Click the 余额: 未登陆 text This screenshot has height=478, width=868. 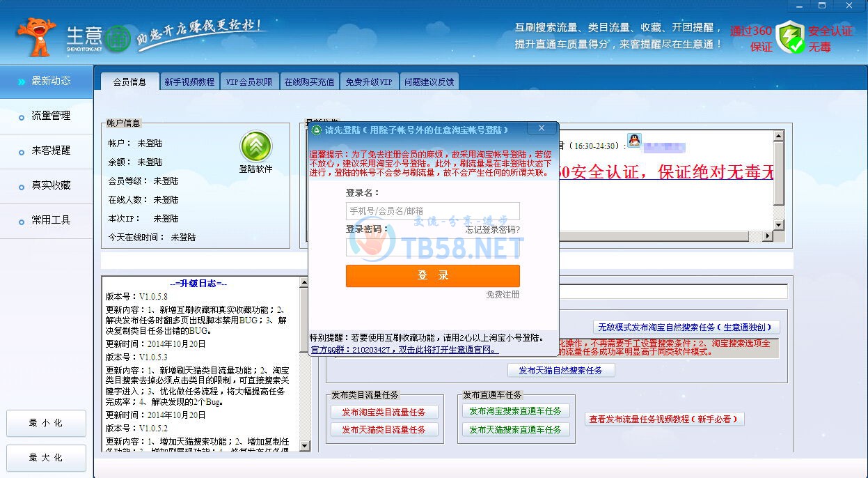pos(135,162)
